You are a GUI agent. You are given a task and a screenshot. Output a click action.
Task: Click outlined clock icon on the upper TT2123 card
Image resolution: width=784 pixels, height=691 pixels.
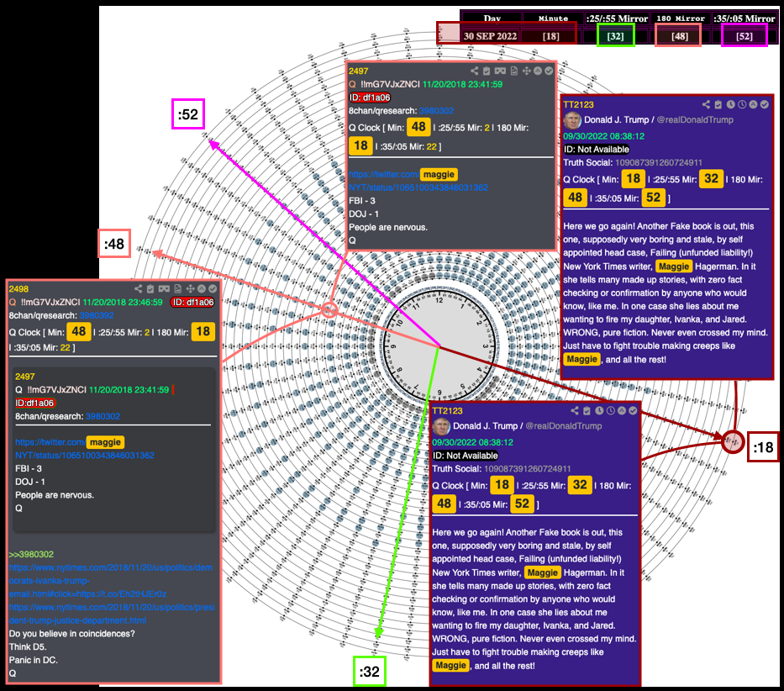click(742, 104)
